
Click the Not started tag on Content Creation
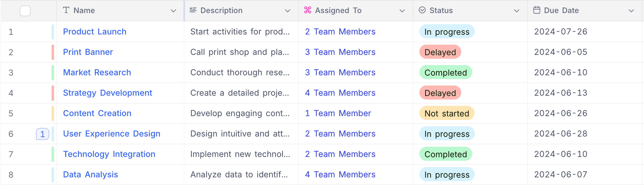pos(447,114)
